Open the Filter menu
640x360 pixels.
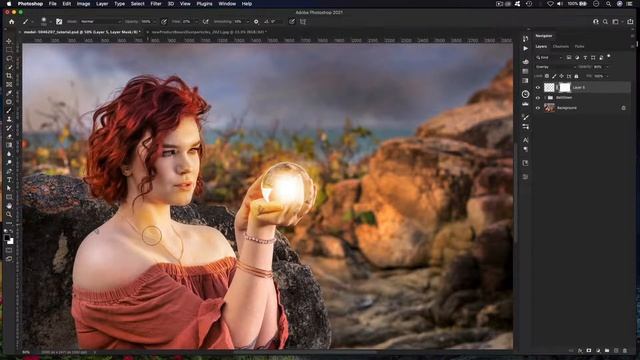pos(156,4)
